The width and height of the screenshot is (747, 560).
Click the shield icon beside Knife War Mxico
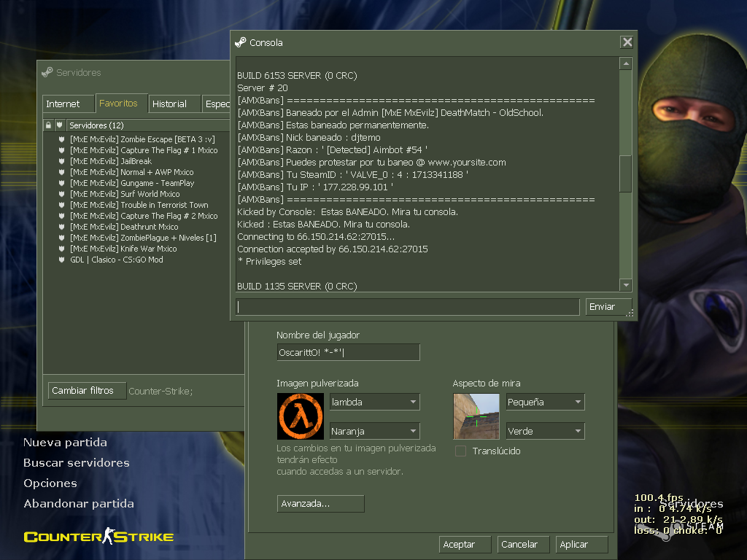[61, 249]
